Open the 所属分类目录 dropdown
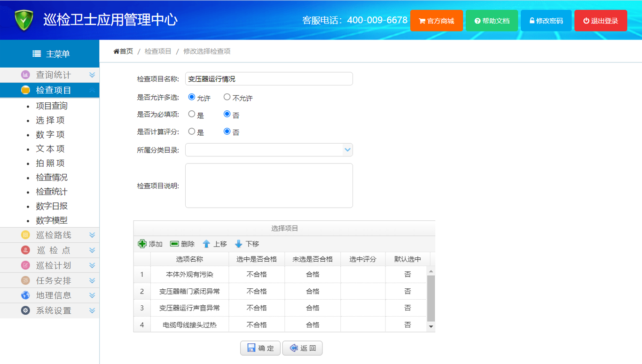This screenshot has height=364, width=642. (x=347, y=150)
